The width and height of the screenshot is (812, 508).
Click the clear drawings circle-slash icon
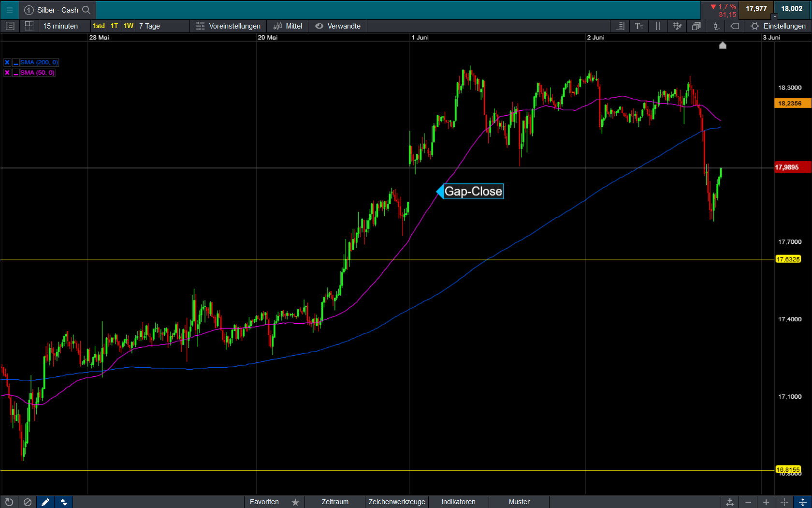(x=28, y=502)
